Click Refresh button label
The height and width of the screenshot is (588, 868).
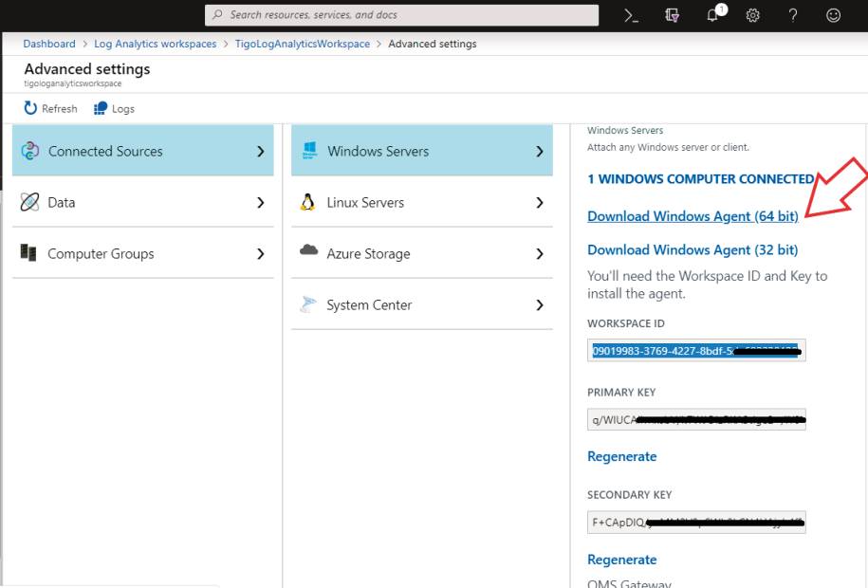coord(59,108)
